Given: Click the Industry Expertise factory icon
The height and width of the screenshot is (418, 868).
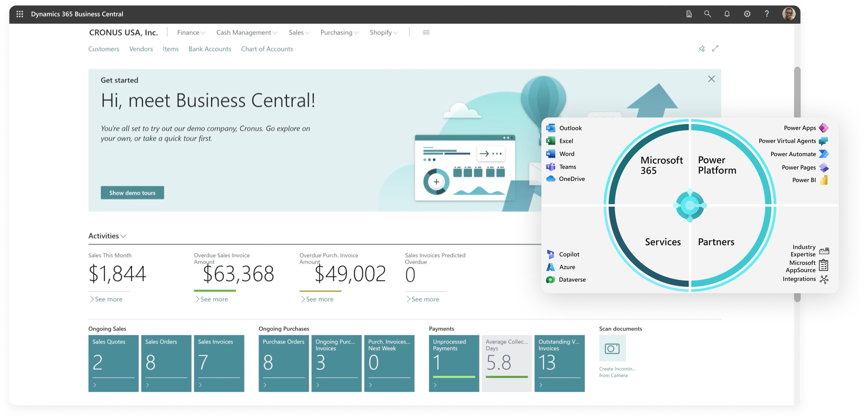Looking at the screenshot, I should pos(824,251).
